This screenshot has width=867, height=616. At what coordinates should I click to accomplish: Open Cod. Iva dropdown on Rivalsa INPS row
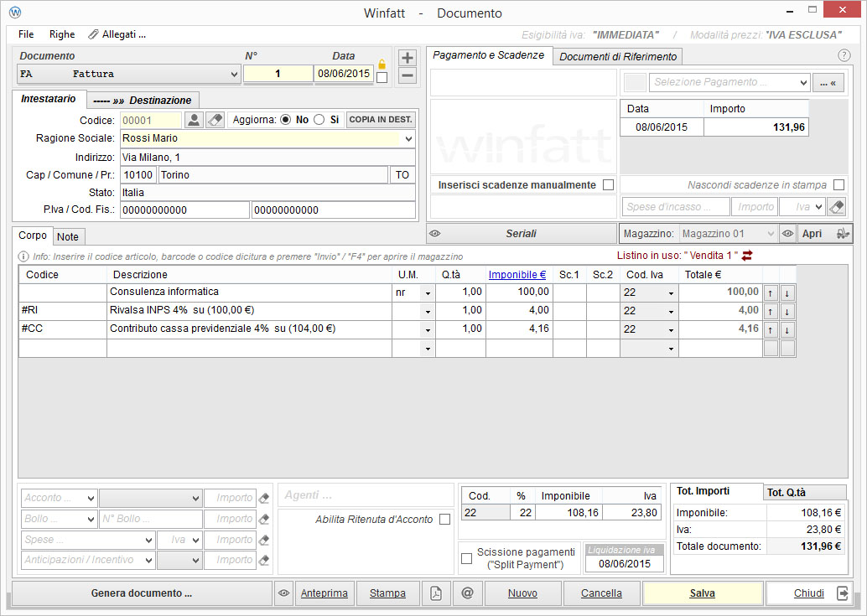coord(671,312)
